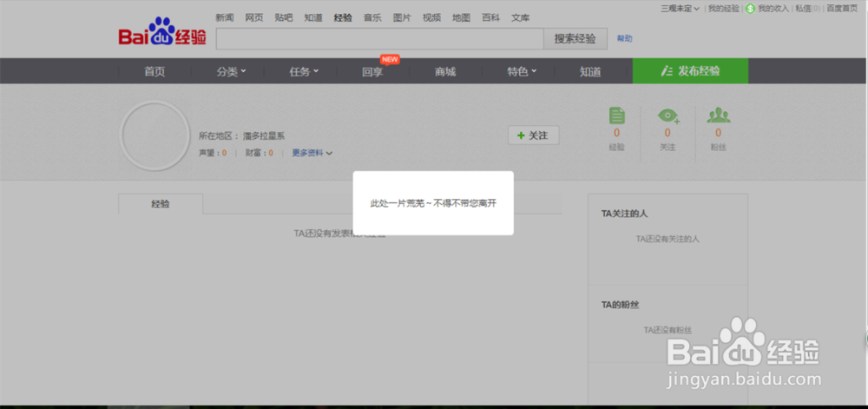Image resolution: width=868 pixels, height=409 pixels.
Task: Open the 视频 top link
Action: tap(431, 17)
